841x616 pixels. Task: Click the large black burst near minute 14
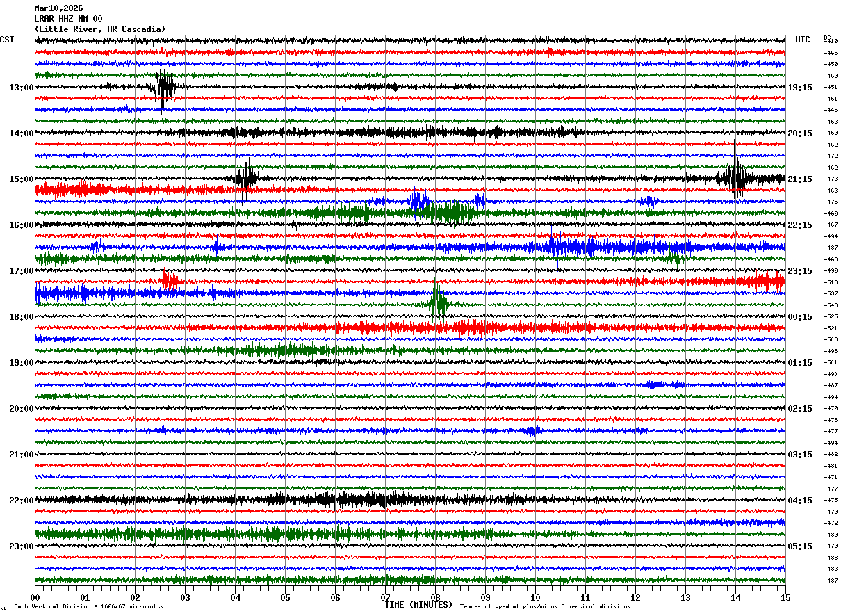[735, 177]
